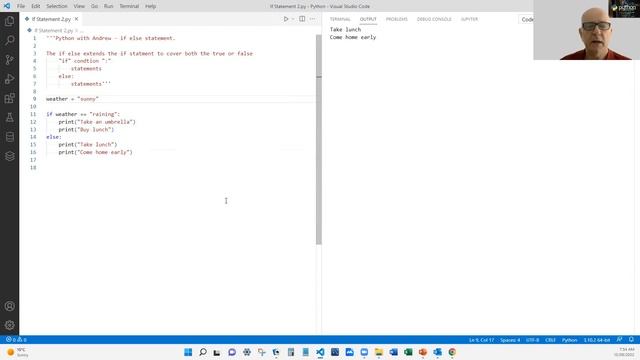Open the Explorer view in activity bar
This screenshot has width=640, height=360.
pyautogui.click(x=9, y=21)
